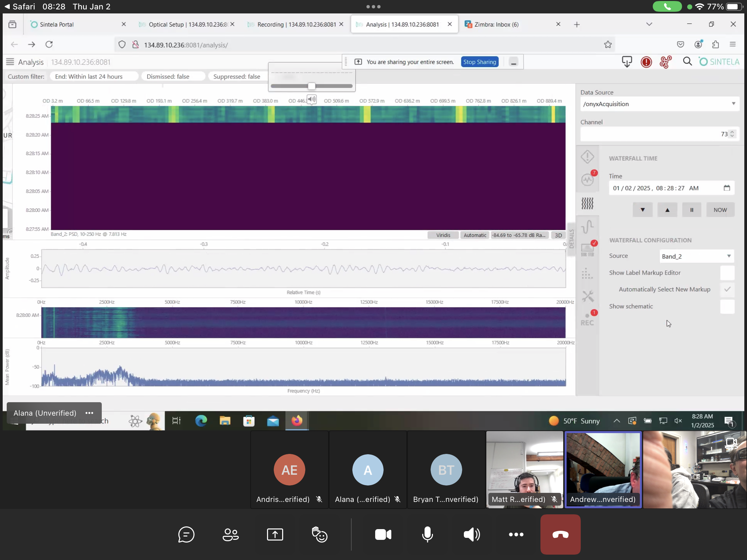Open raise hand reactions icon
The image size is (747, 560).
click(319, 535)
